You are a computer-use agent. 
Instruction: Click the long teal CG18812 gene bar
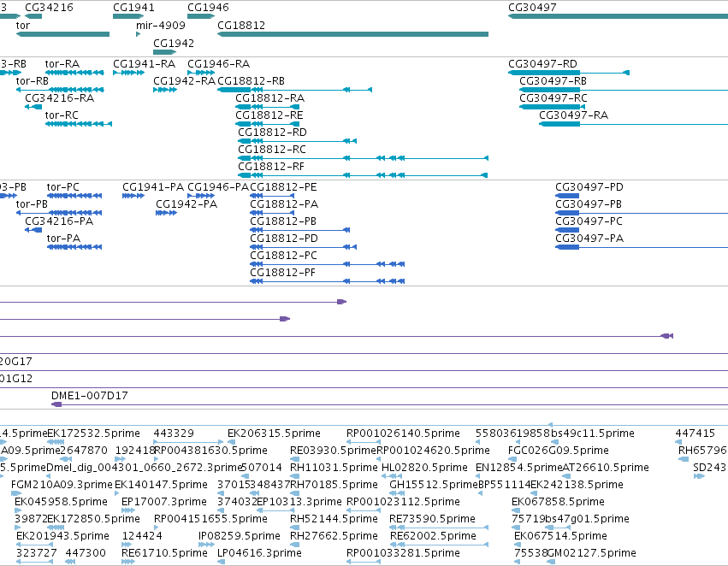[x=352, y=34]
